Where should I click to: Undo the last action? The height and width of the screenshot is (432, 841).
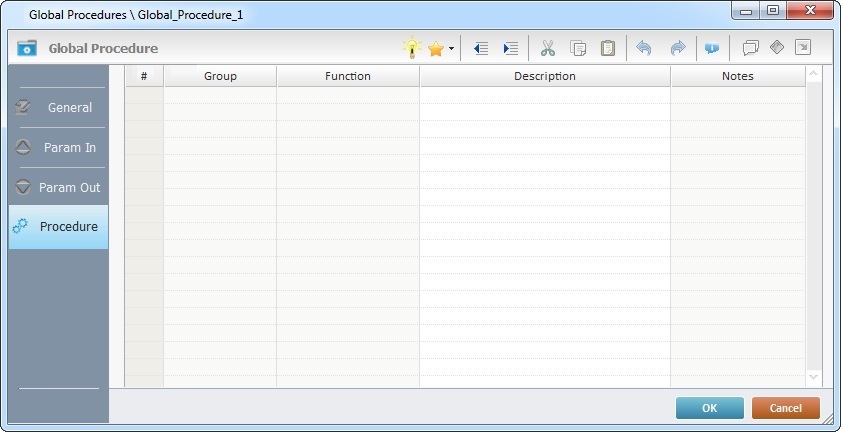644,48
